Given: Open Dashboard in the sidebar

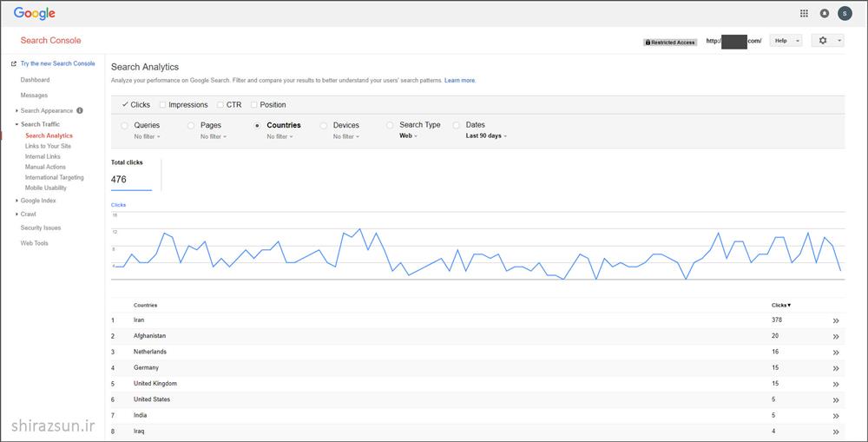Looking at the screenshot, I should 35,80.
